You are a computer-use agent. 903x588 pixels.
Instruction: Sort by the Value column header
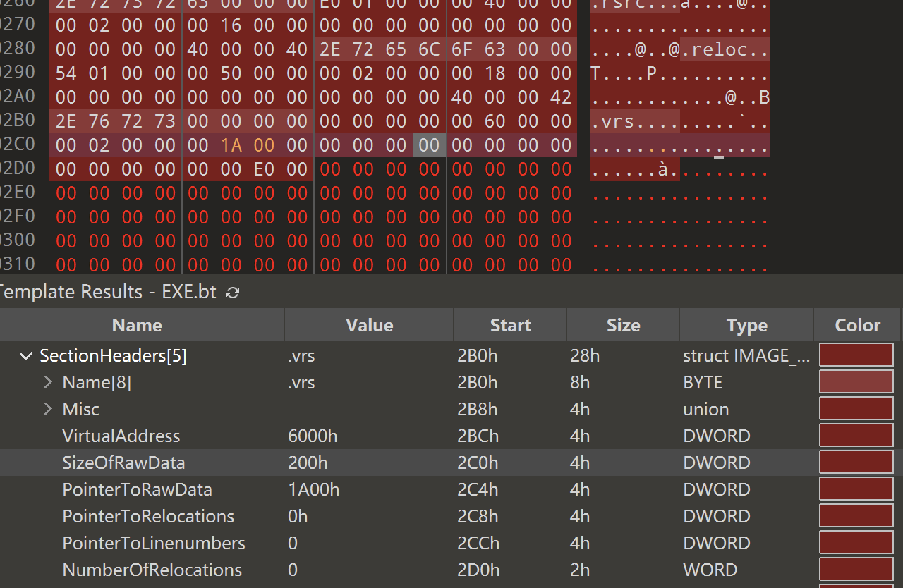369,325
